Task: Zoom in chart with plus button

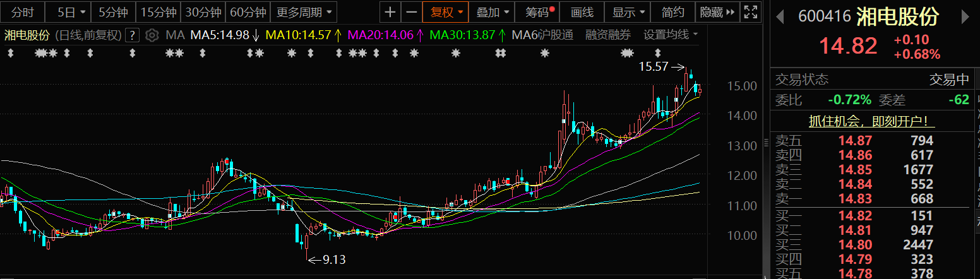Action: coord(391,12)
